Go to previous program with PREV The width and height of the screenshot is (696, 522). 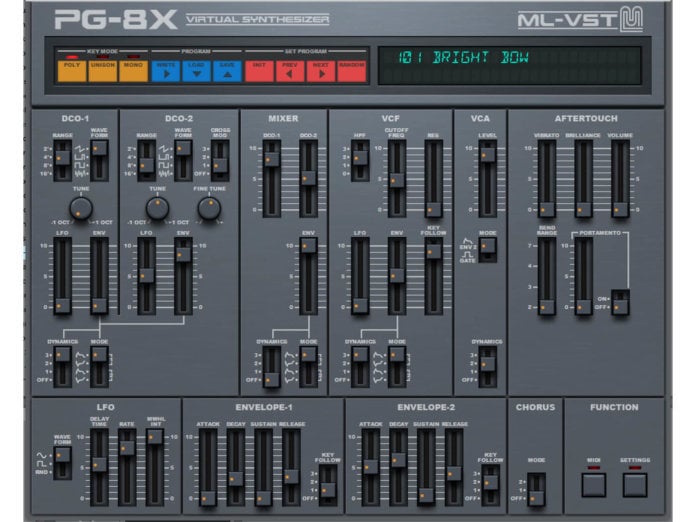point(290,68)
